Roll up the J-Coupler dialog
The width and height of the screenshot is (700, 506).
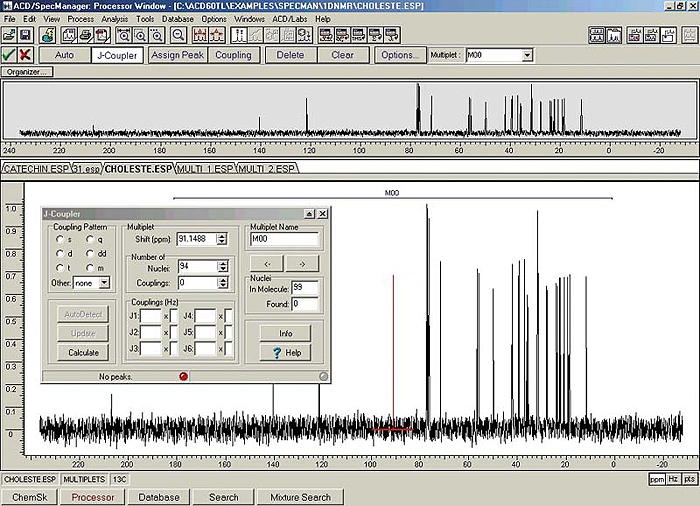click(309, 214)
